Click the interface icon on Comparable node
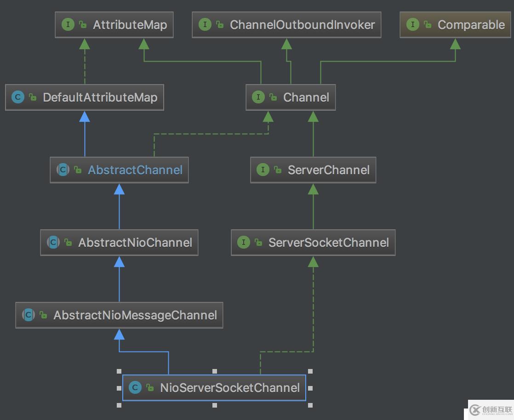 point(413,24)
